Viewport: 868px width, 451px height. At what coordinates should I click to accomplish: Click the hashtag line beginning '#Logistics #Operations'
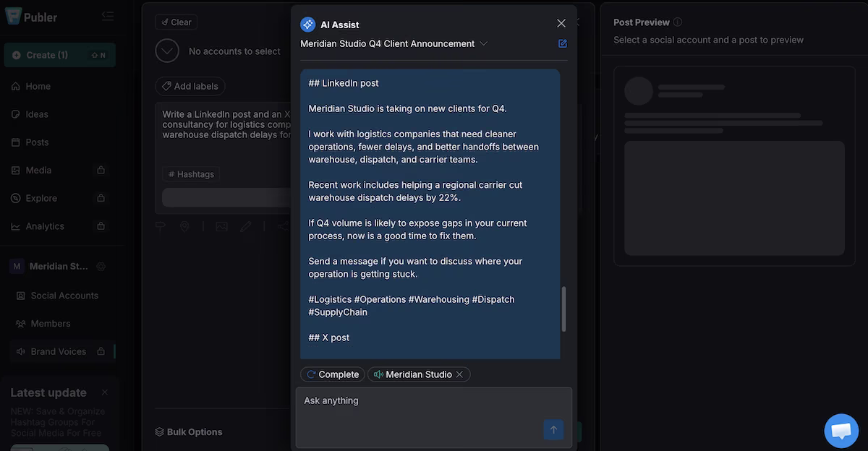[412, 306]
